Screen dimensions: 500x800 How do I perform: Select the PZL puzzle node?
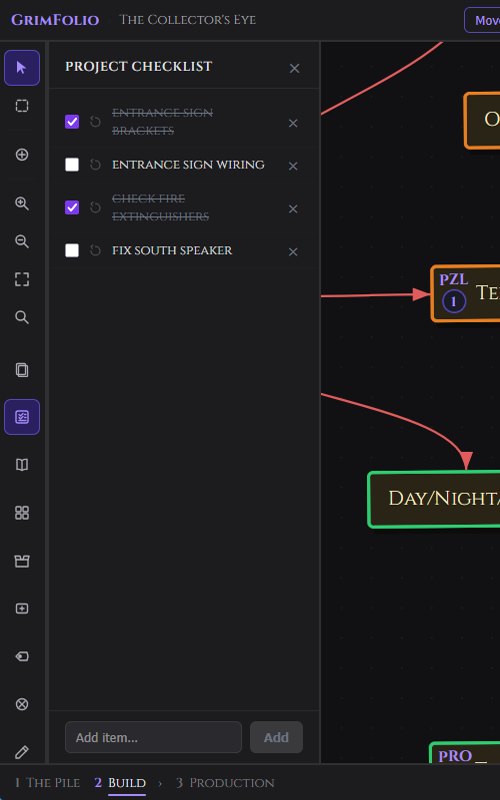point(466,293)
